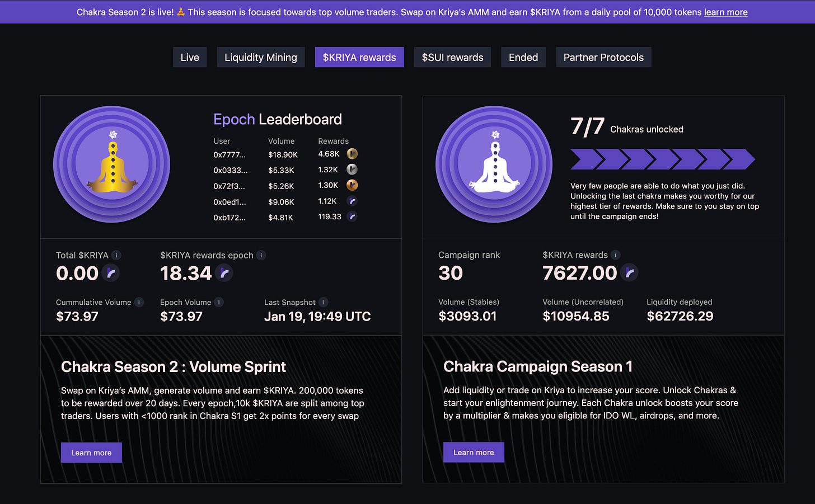815x504 pixels.
Task: Click info icon beside Cummulative Volume
Action: click(x=139, y=302)
